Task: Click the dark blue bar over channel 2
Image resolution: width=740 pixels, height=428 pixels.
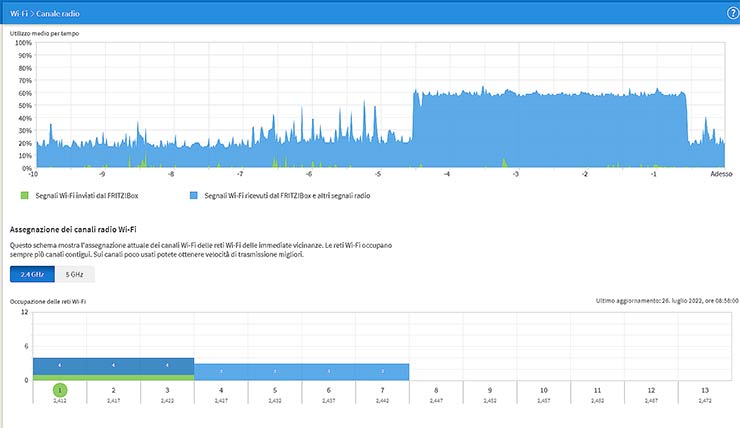Action: 113,365
